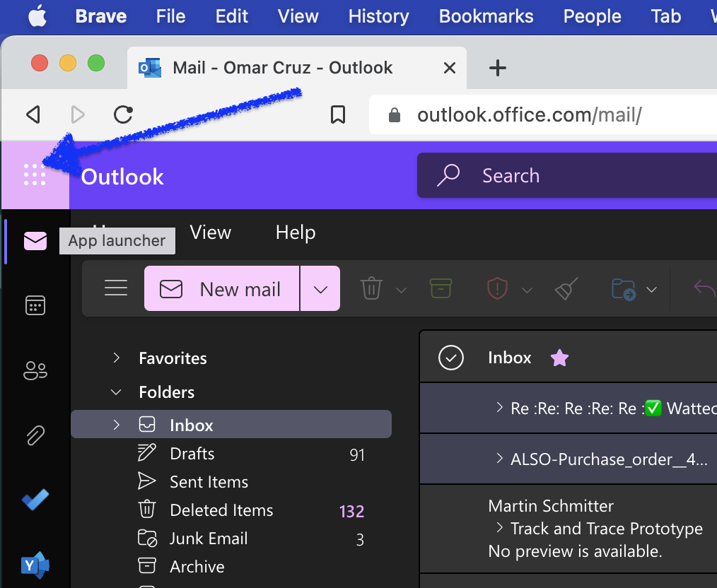Image resolution: width=717 pixels, height=588 pixels.
Task: Toggle the Inbox favorite star
Action: [559, 358]
